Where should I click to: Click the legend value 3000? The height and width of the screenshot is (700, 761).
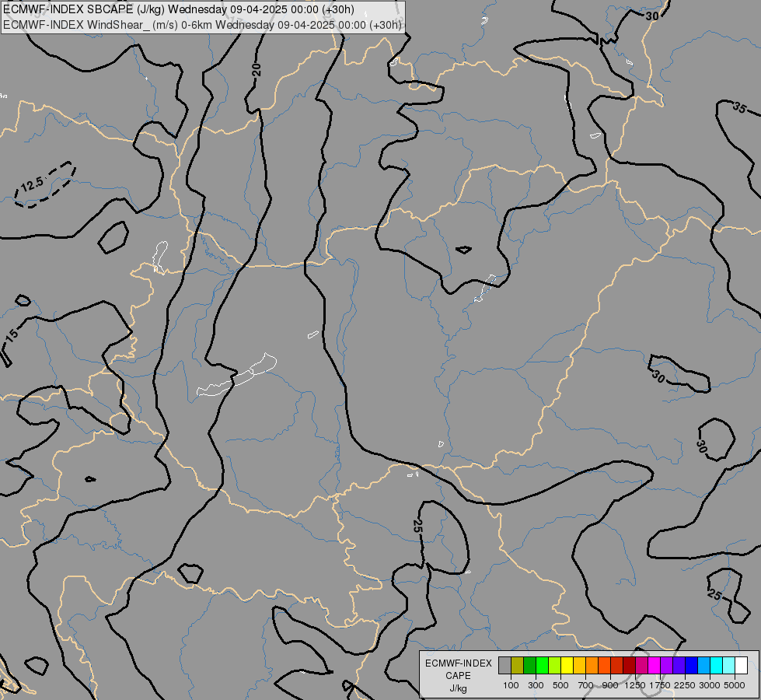(x=710, y=685)
